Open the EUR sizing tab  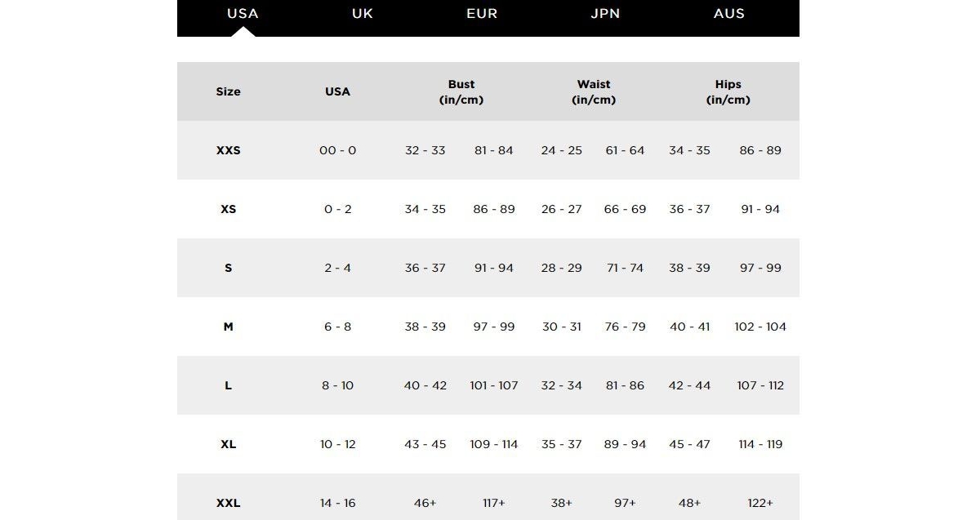[x=482, y=14]
